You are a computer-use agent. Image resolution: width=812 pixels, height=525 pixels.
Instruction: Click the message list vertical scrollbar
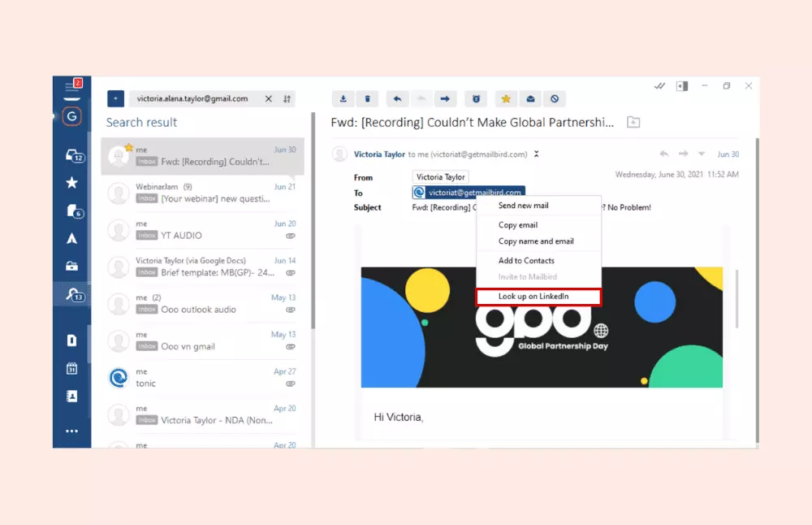313,220
